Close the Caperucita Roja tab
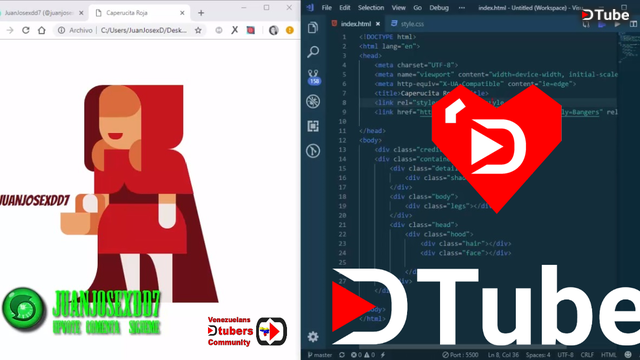Screen dimensions: 640x360 (x=182, y=13)
